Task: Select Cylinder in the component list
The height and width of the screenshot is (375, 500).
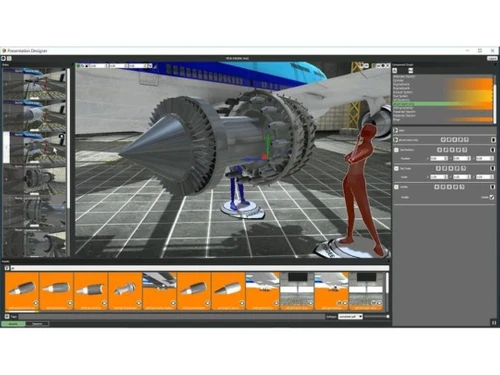Action: click(398, 80)
